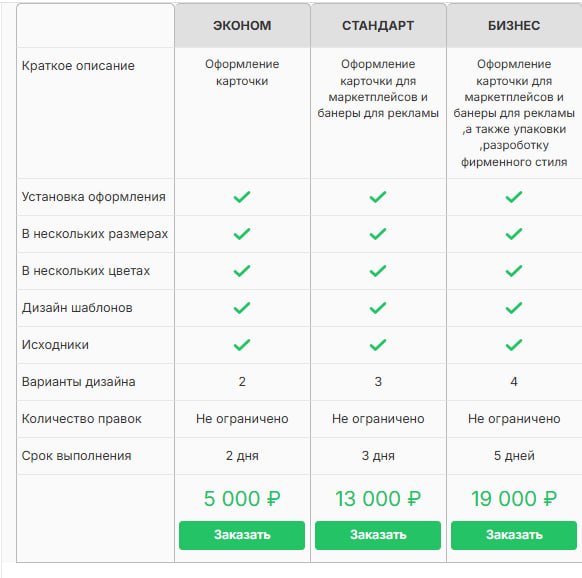Click the Краткое описание row label
Image resolution: width=582 pixels, height=578 pixels.
[x=78, y=66]
